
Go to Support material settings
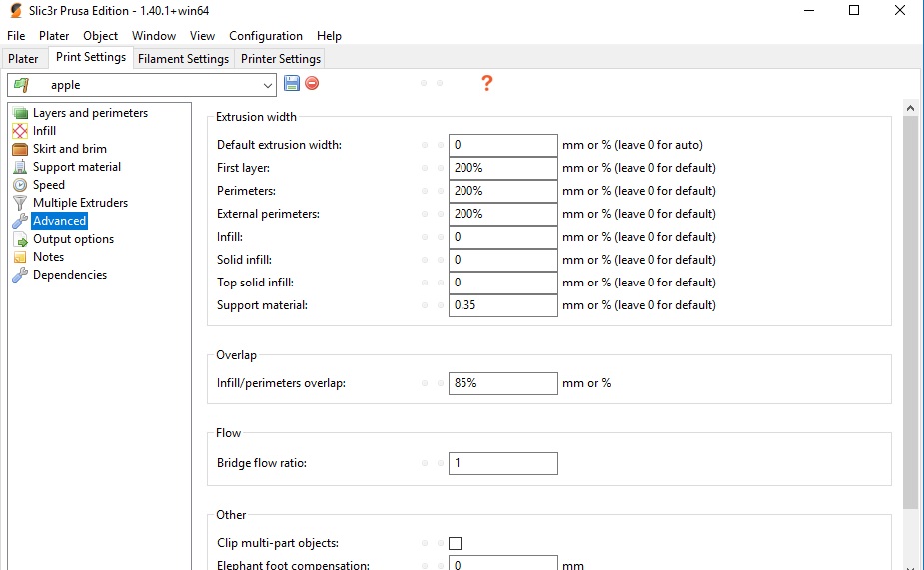point(76,167)
